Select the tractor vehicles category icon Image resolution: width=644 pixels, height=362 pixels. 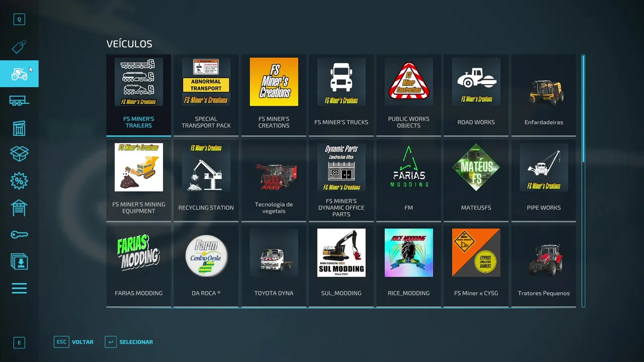tap(19, 74)
